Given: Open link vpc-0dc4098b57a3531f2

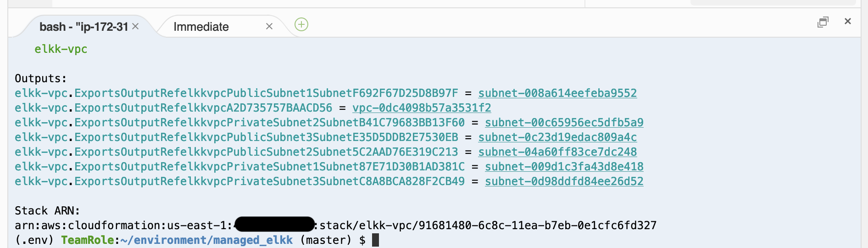Looking at the screenshot, I should tap(422, 108).
